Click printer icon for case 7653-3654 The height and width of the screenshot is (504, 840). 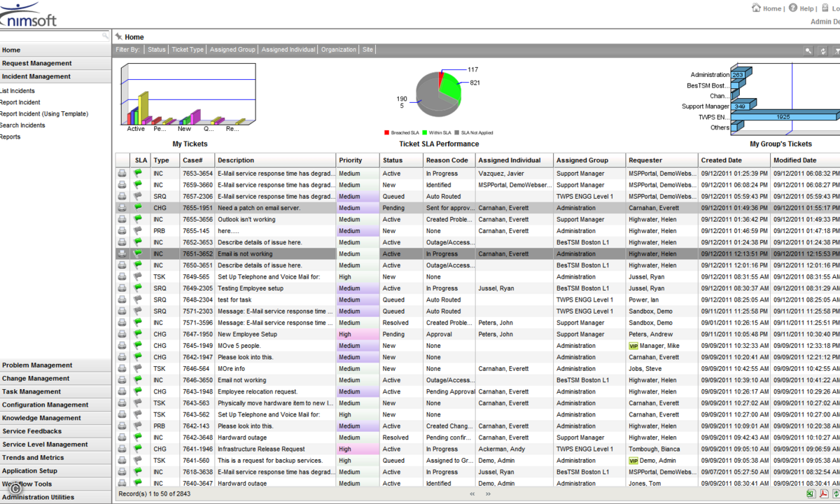[122, 173]
